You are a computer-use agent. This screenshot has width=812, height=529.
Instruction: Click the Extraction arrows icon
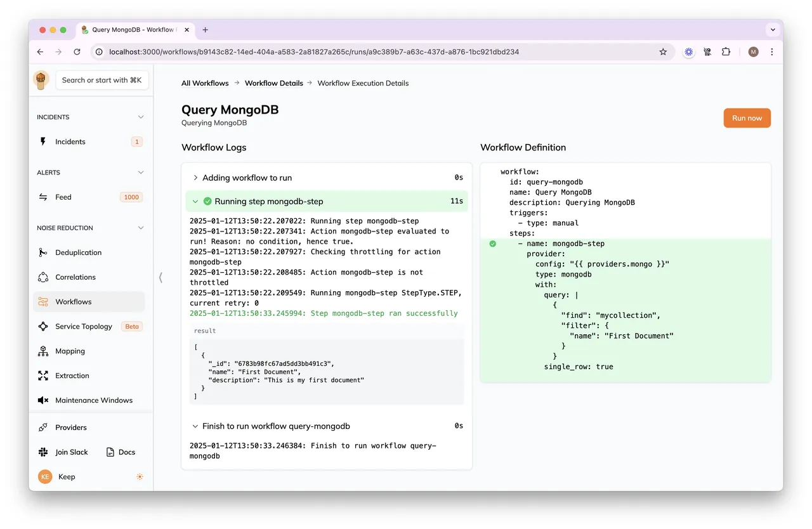coord(43,376)
